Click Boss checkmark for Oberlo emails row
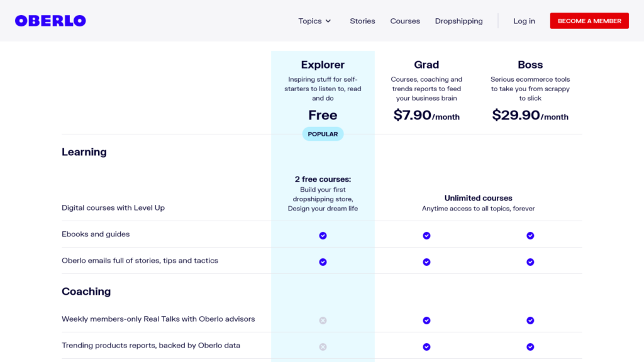Image resolution: width=644 pixels, height=362 pixels. (530, 262)
